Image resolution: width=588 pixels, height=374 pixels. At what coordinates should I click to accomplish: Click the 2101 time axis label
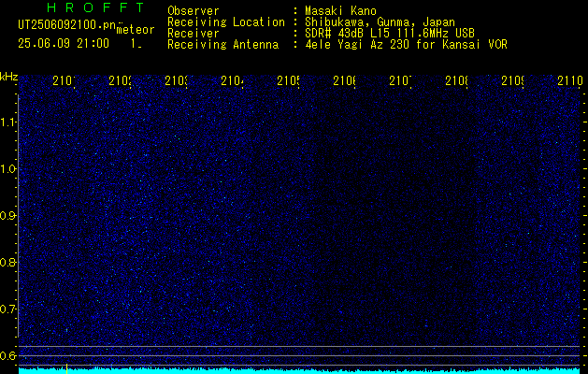(64, 81)
